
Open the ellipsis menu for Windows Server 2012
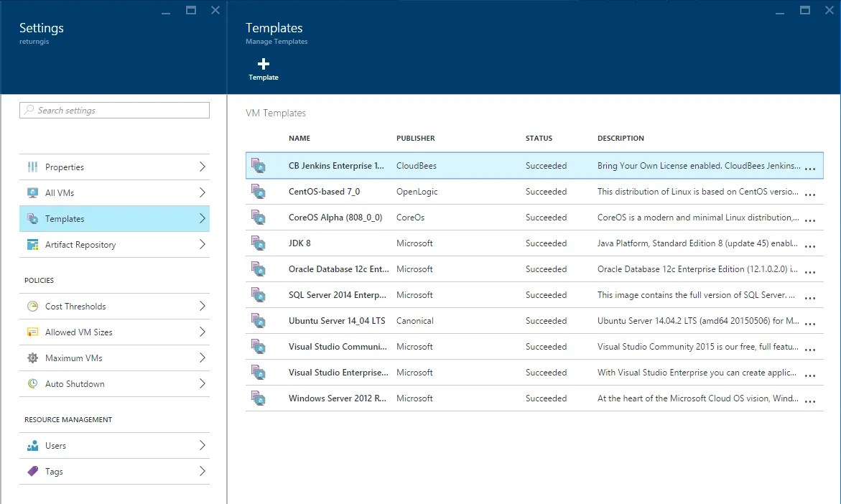click(810, 401)
